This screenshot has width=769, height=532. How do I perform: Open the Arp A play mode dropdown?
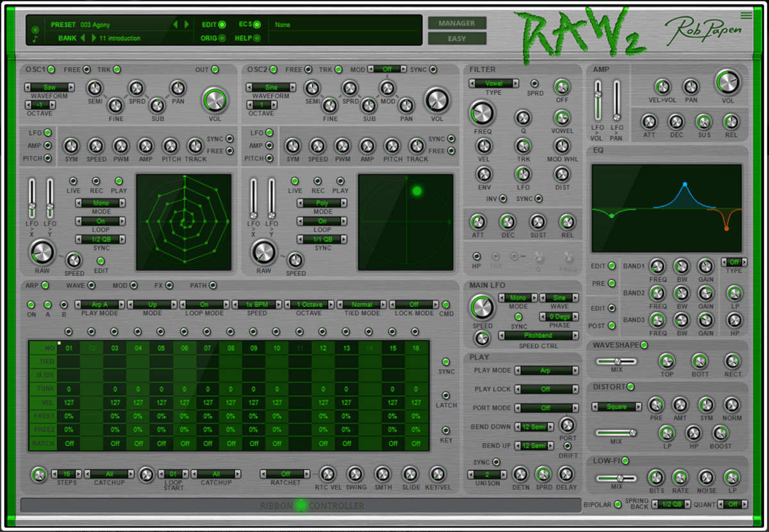pyautogui.click(x=99, y=304)
